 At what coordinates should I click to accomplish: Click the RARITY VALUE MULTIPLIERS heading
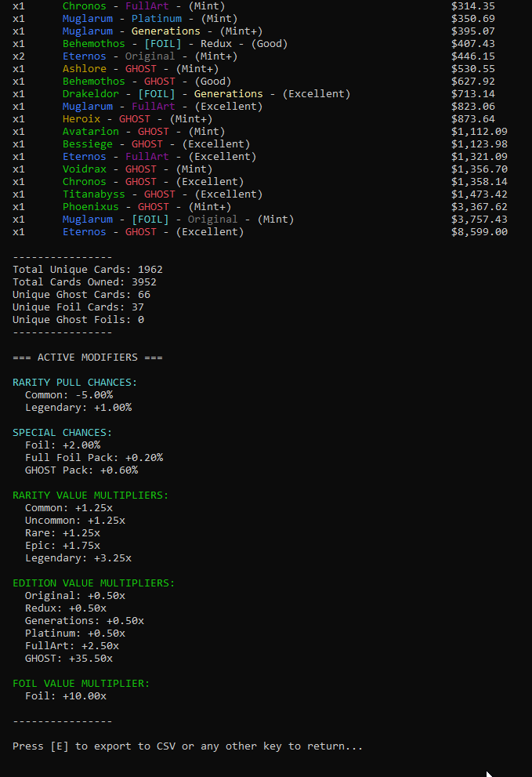point(91,496)
